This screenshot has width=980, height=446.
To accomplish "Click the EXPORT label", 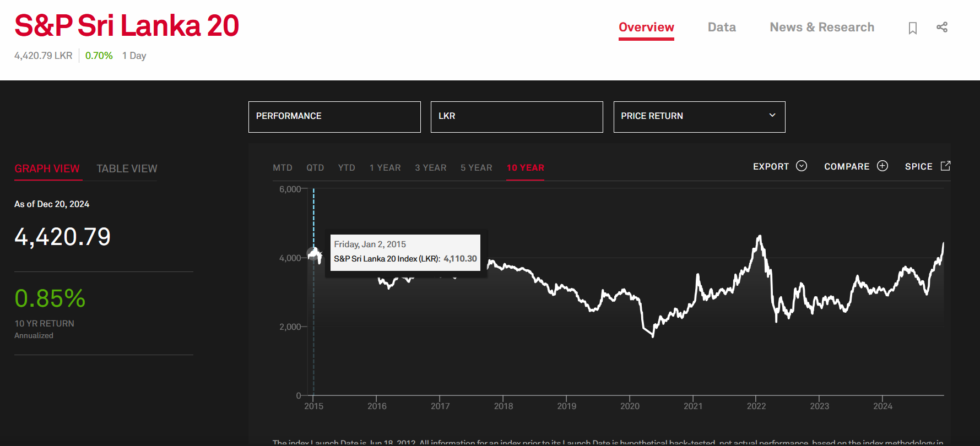I will (x=771, y=166).
